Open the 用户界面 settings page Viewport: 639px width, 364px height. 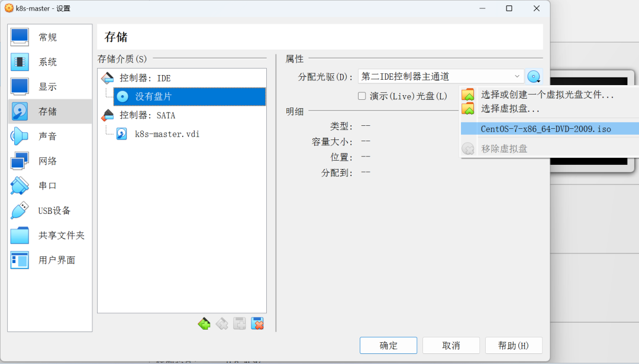tap(50, 260)
